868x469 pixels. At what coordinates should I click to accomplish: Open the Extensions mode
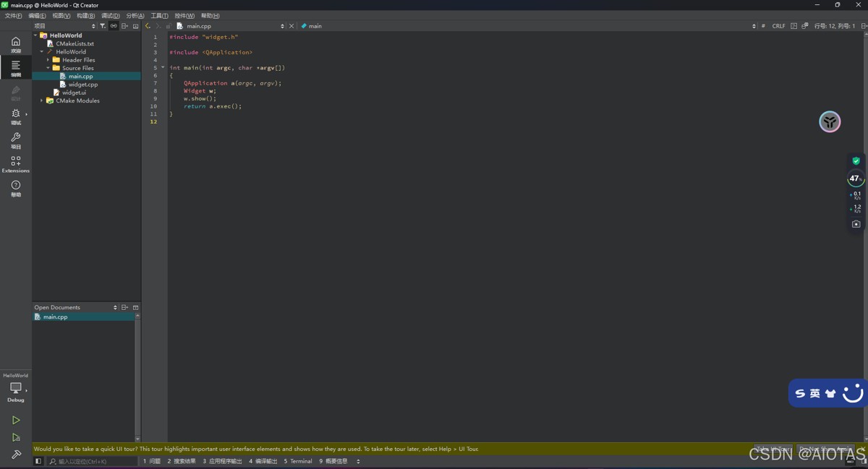click(15, 164)
